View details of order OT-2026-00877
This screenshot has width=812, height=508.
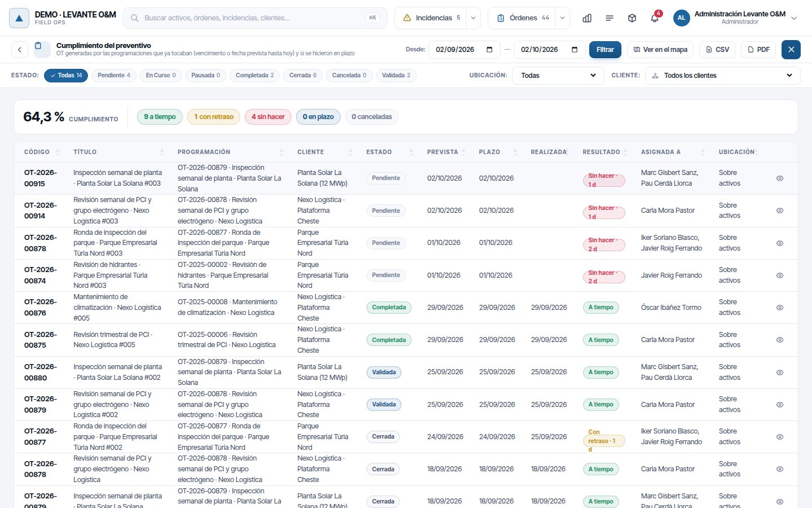[780, 437]
